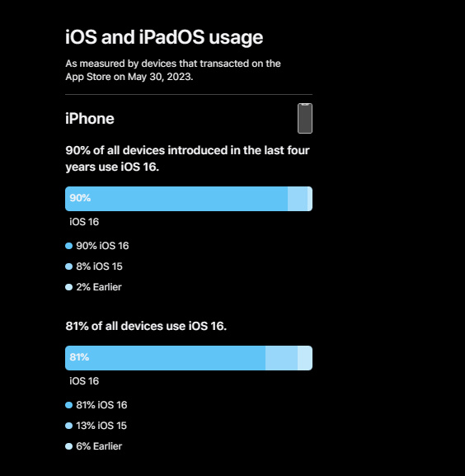Click the iOS 15 segment in the 81% bar
This screenshot has height=476, width=465.
tap(281, 358)
